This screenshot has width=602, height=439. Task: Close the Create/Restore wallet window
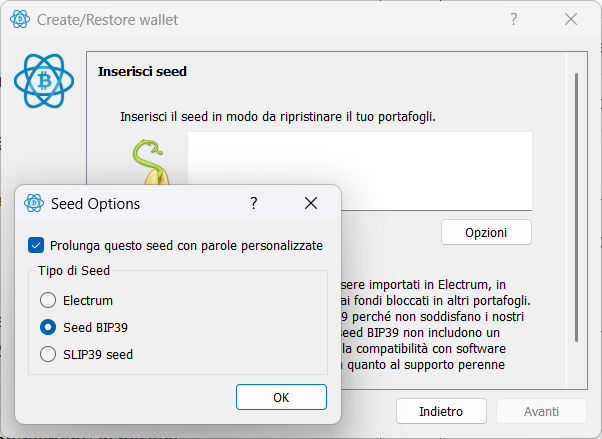571,19
